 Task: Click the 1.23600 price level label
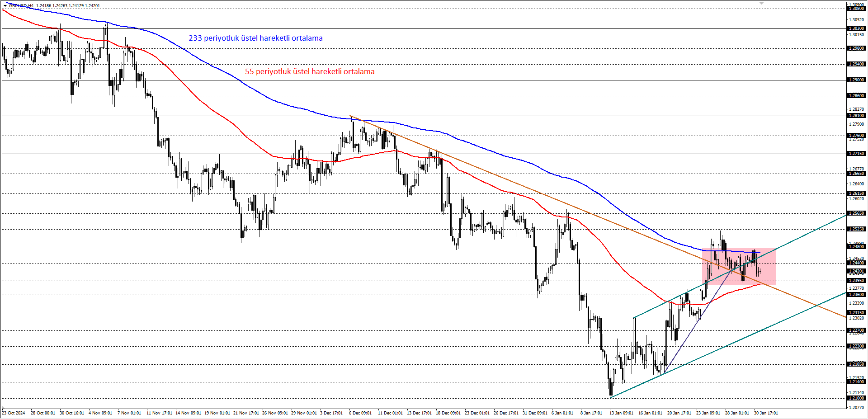(856, 295)
